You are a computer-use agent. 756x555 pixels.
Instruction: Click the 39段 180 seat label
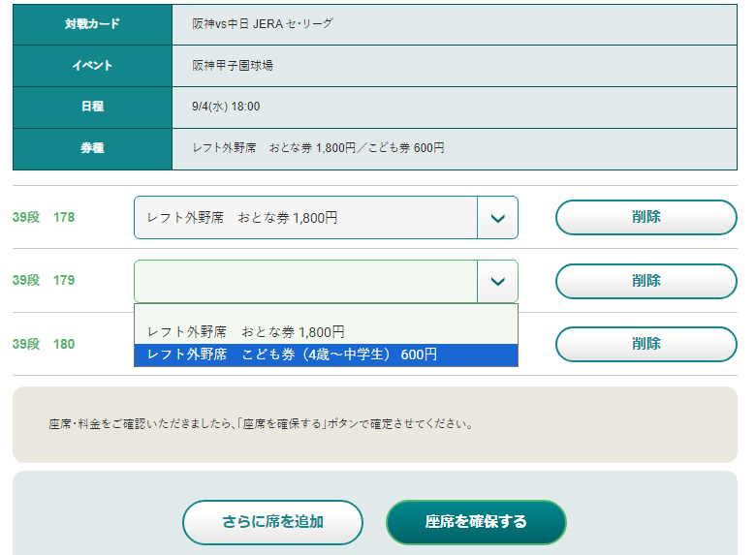tap(44, 344)
